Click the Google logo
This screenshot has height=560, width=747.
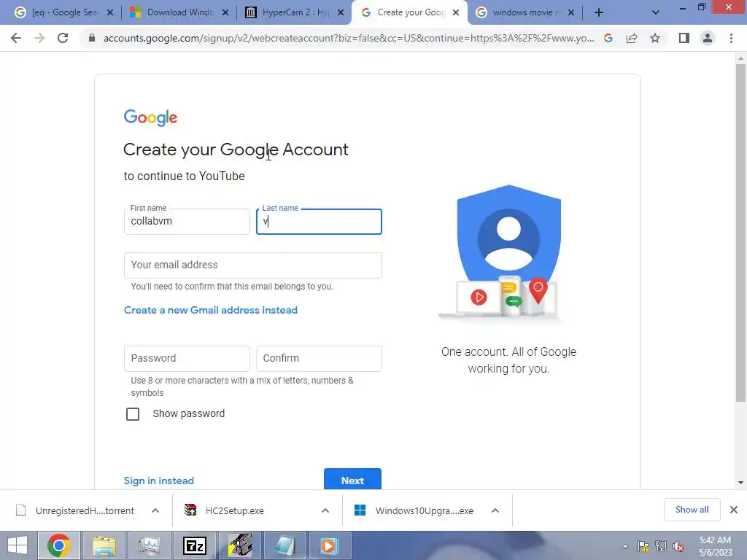[150, 117]
